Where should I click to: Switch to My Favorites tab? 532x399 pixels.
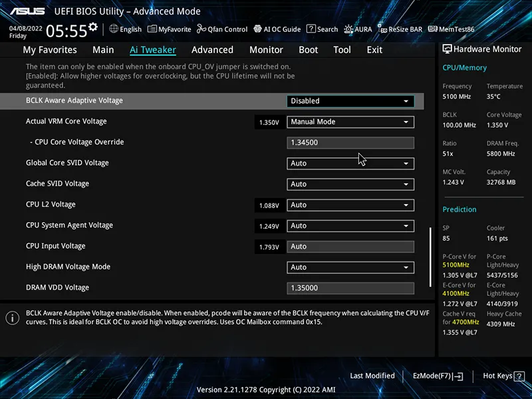point(50,50)
